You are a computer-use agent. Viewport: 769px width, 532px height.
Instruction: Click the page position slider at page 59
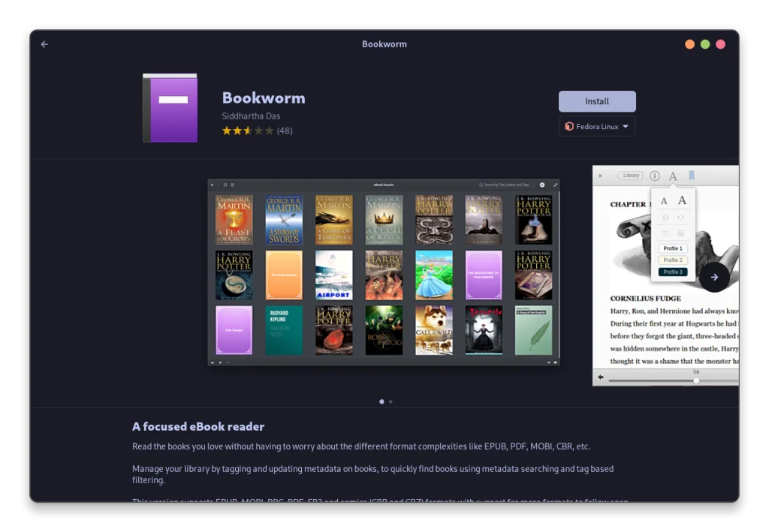coord(695,380)
